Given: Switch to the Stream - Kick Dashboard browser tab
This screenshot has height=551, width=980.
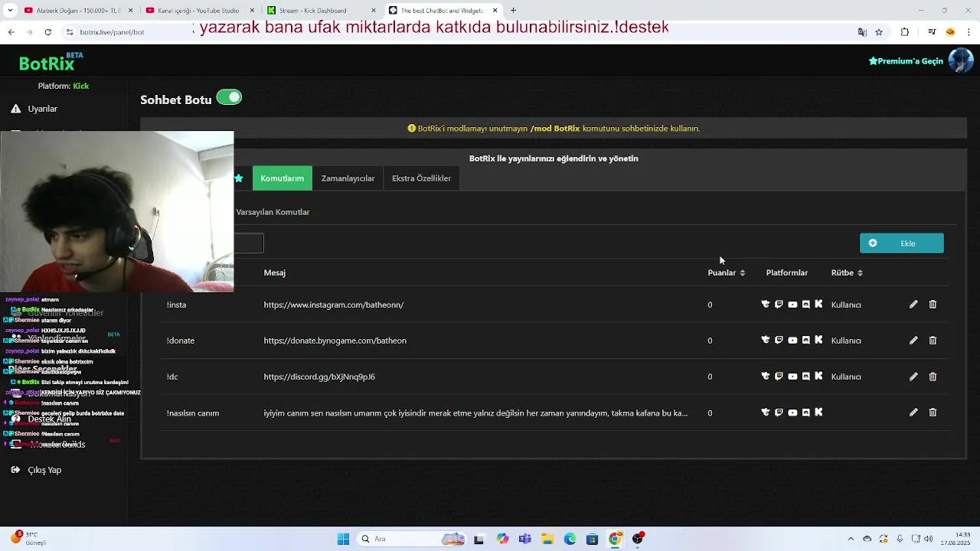Looking at the screenshot, I should coord(322,11).
